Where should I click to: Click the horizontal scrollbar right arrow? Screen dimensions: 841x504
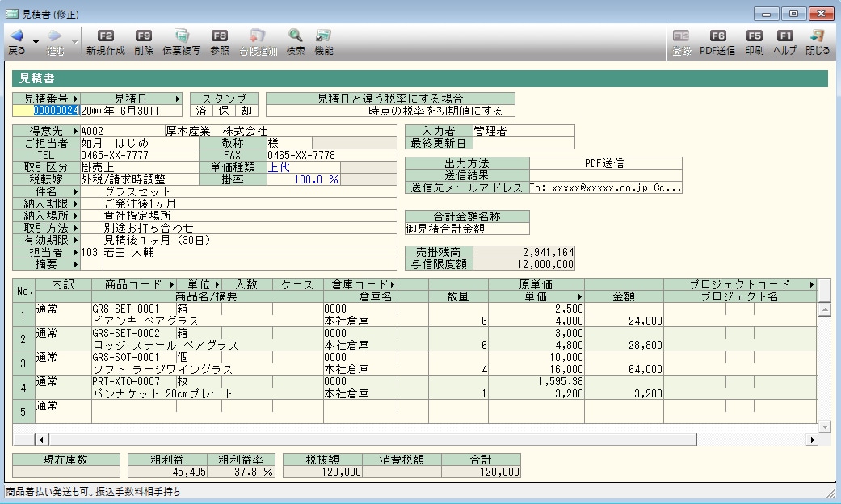[813, 439]
